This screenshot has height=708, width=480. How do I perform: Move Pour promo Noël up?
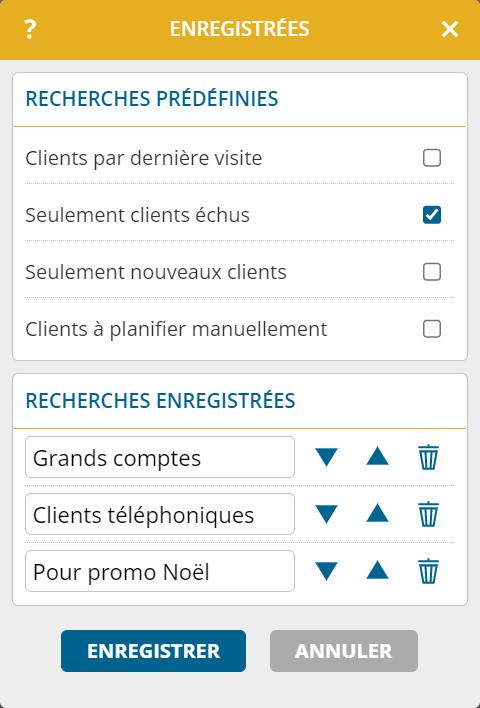[377, 570]
